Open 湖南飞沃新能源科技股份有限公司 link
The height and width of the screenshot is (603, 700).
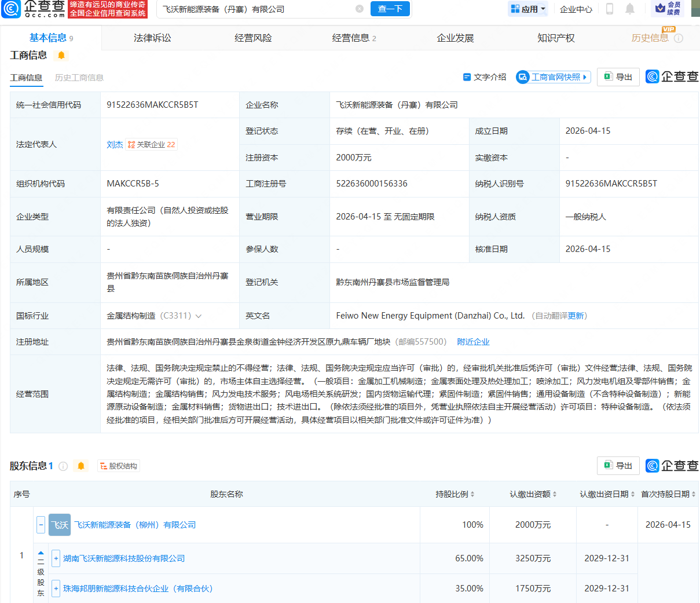(x=124, y=559)
